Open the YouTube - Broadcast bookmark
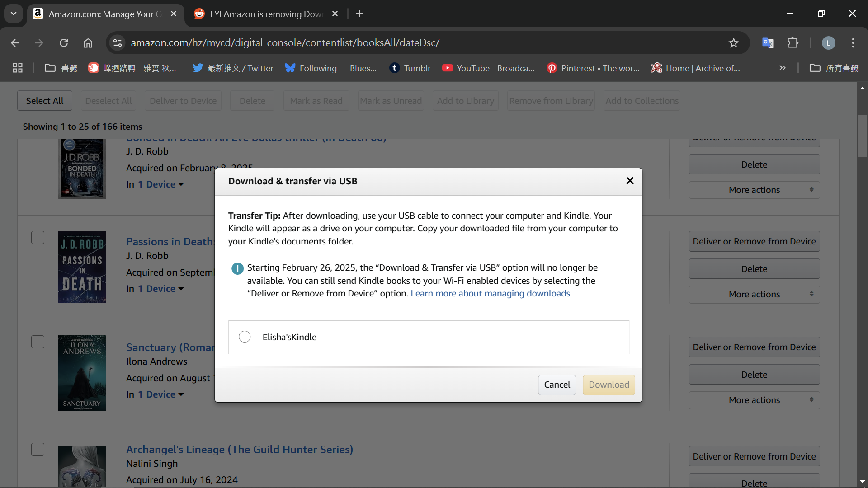The height and width of the screenshot is (488, 868). (x=488, y=68)
